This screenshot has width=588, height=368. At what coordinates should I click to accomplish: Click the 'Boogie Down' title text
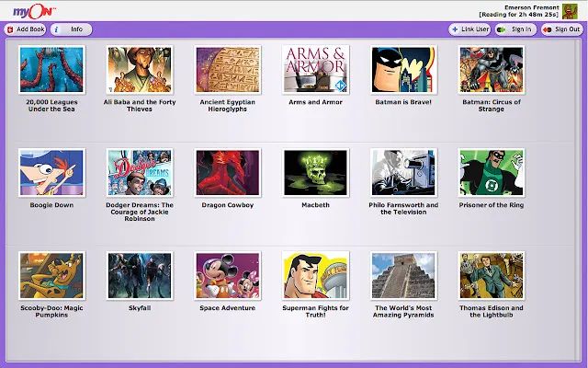(51, 205)
